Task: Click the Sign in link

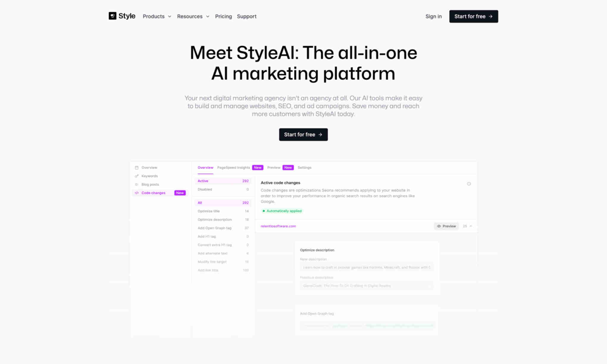Action: click(433, 16)
